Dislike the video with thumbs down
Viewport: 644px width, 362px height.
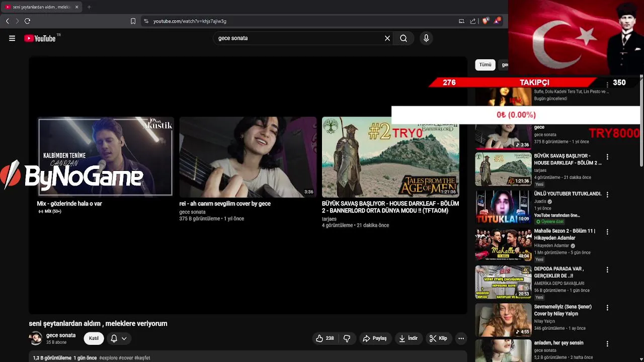(347, 338)
